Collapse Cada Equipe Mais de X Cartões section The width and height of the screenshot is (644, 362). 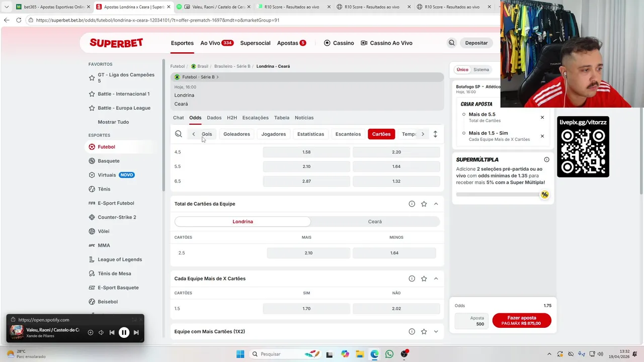tap(436, 279)
